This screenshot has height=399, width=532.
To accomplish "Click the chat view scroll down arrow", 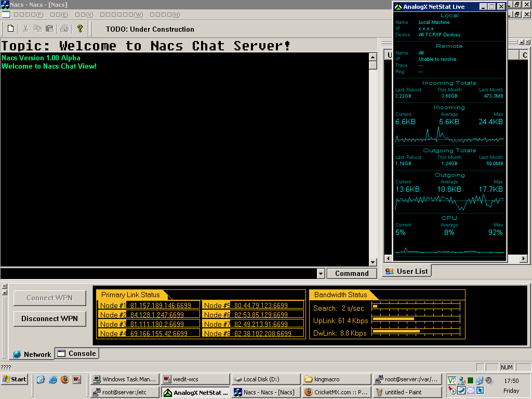I will (x=373, y=262).
